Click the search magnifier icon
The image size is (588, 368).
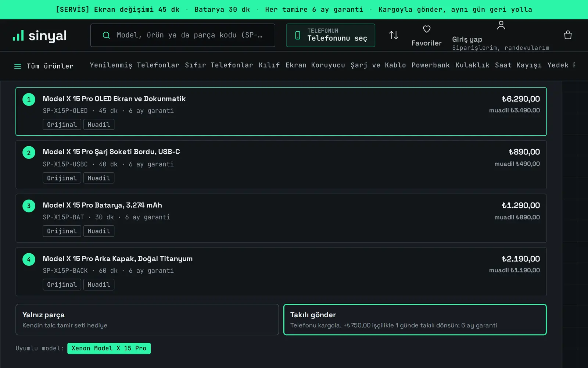pyautogui.click(x=106, y=35)
